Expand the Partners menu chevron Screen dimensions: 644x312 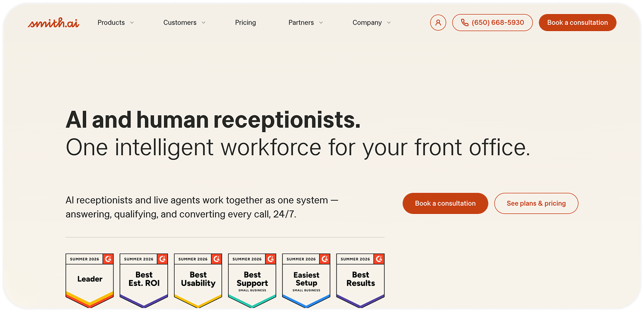[x=321, y=23]
